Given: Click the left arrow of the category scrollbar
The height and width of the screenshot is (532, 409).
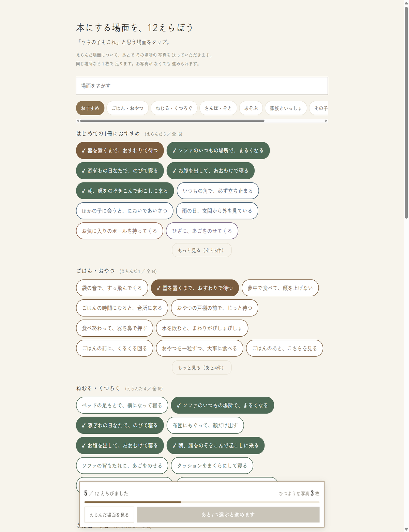Looking at the screenshot, I should click(x=78, y=121).
